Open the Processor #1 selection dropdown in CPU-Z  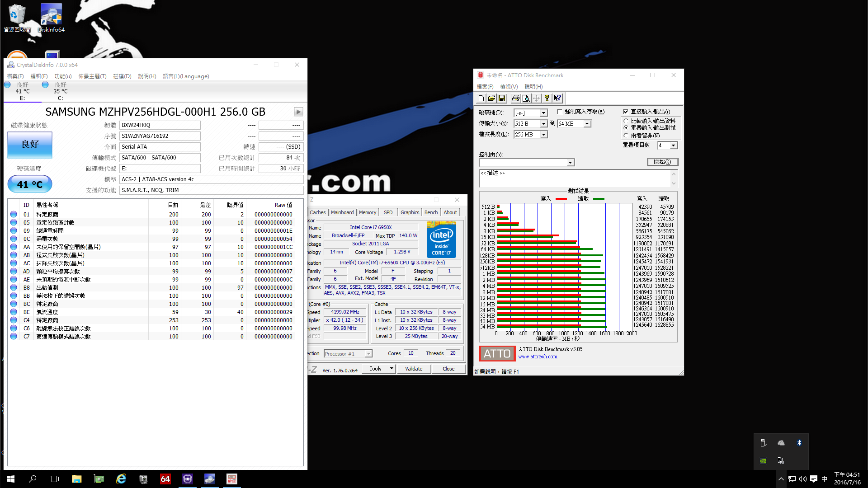368,354
